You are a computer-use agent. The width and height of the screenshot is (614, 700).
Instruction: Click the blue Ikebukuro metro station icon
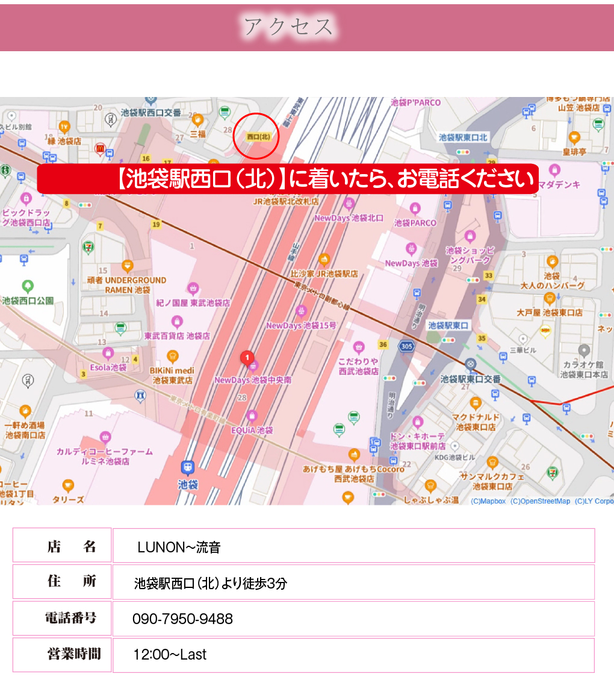point(188,467)
